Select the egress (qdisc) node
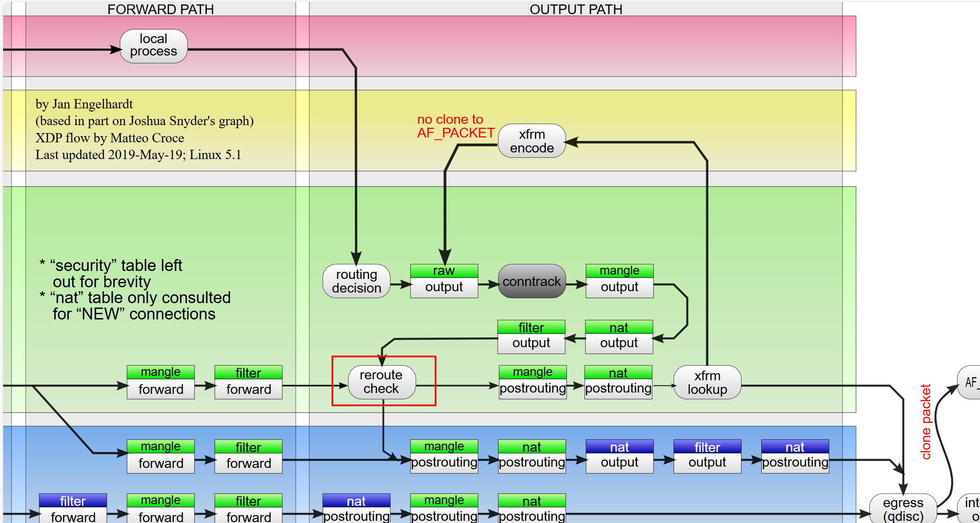Viewport: 980px width, 523px height. pyautogui.click(x=903, y=509)
